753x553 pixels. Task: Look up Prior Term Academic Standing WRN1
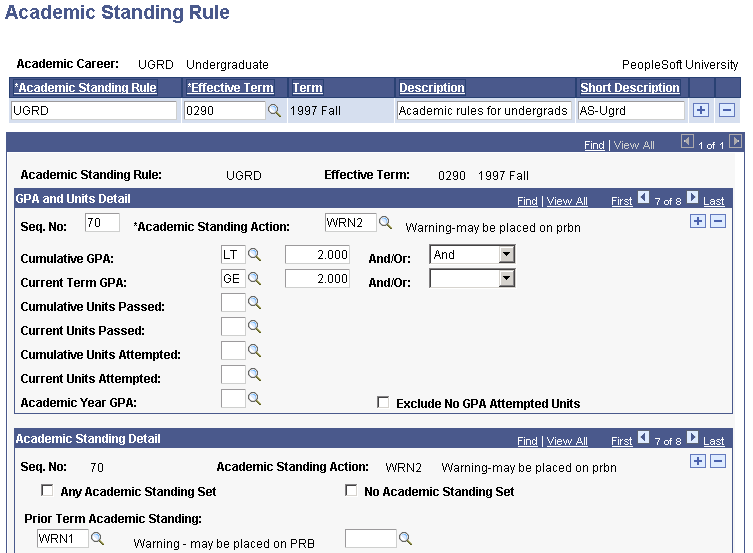pyautogui.click(x=97, y=538)
